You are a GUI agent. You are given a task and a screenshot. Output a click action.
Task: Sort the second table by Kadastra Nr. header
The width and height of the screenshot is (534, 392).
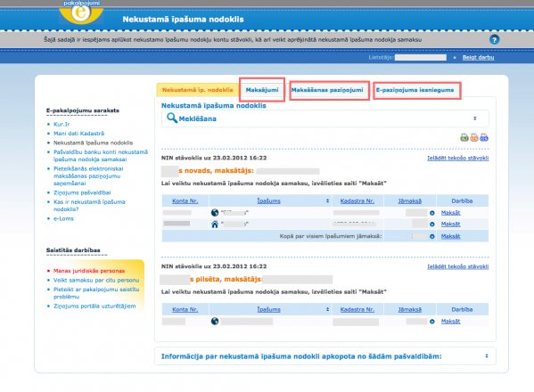click(357, 309)
